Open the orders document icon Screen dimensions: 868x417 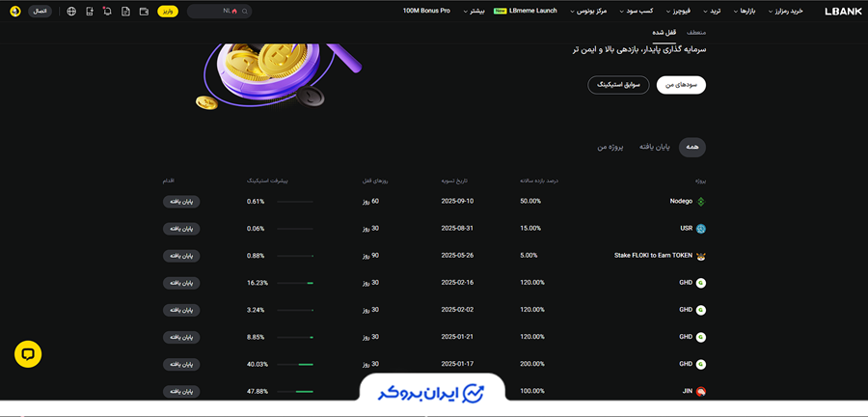[x=125, y=12]
